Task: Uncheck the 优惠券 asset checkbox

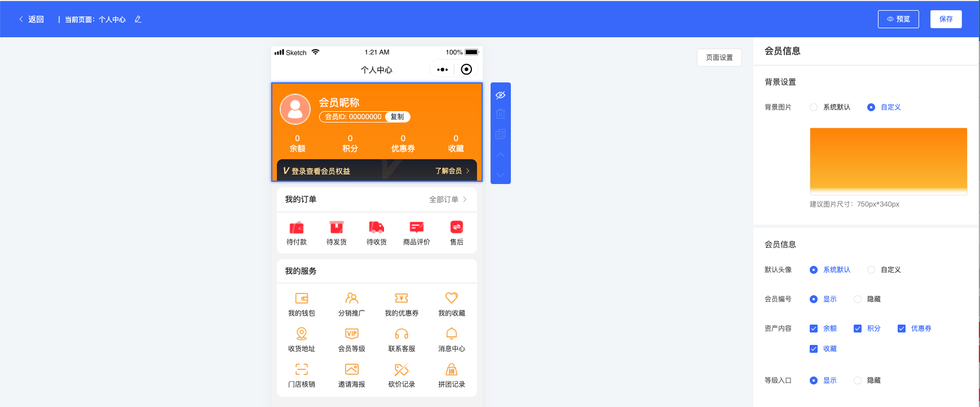Action: 902,329
